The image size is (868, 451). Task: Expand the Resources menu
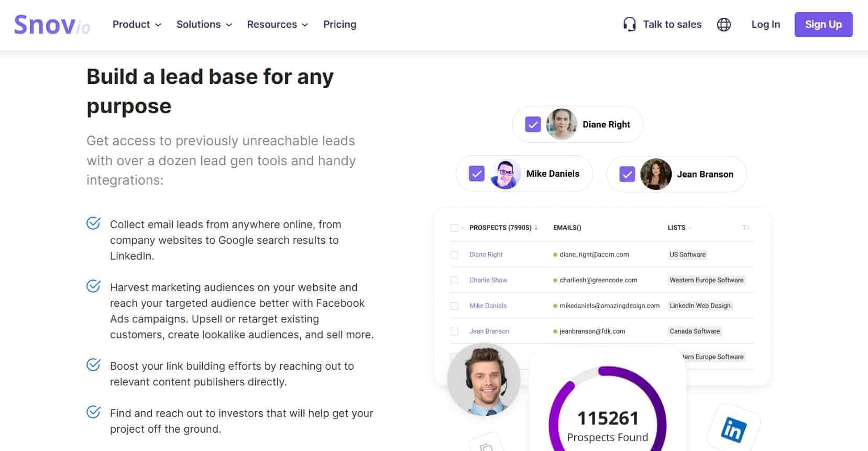278,25
